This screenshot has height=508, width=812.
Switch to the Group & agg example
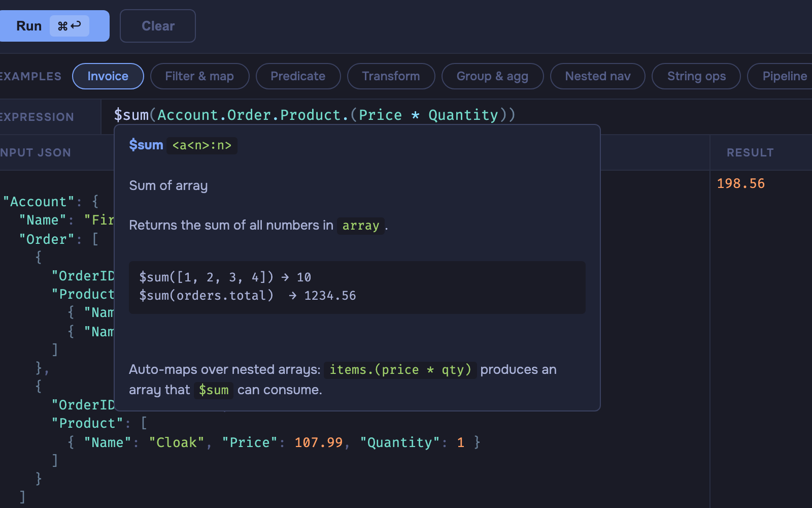click(x=492, y=76)
